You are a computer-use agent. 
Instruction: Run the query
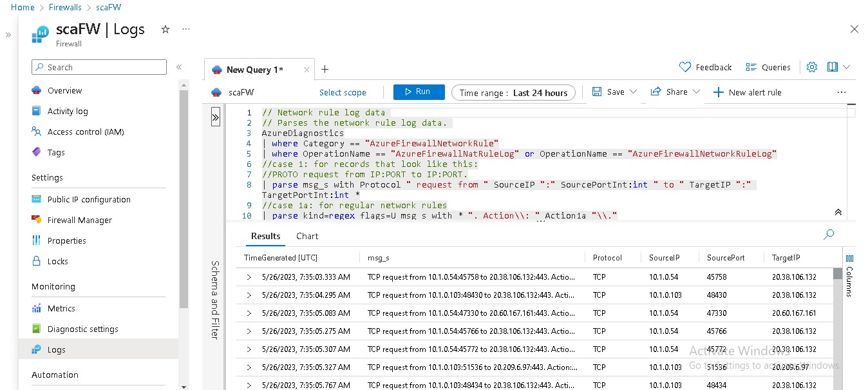(419, 92)
